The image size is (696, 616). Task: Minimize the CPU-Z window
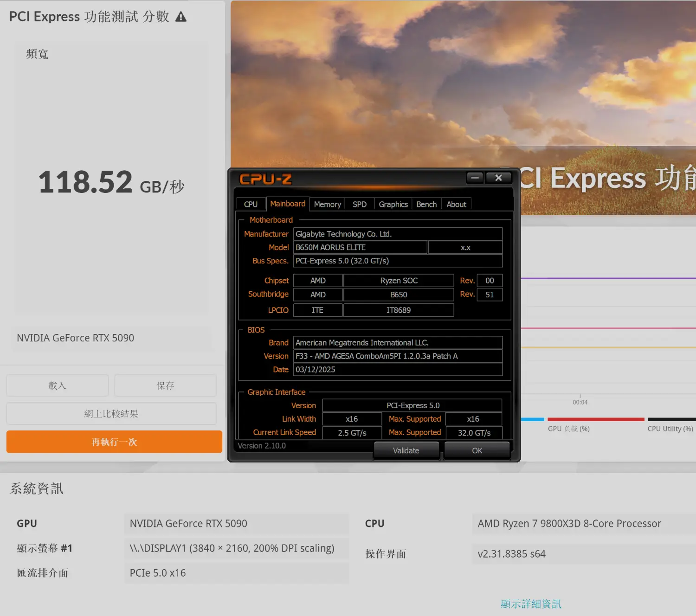point(475,178)
